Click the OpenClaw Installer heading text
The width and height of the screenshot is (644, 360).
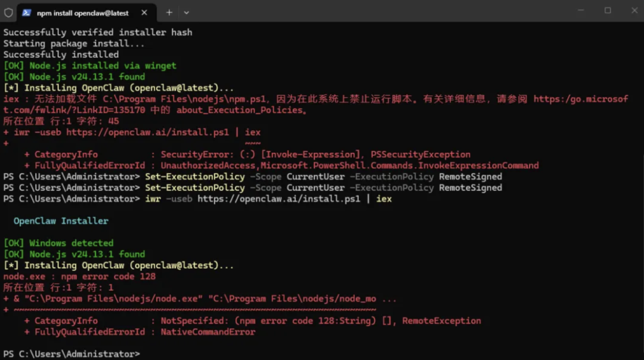point(61,221)
